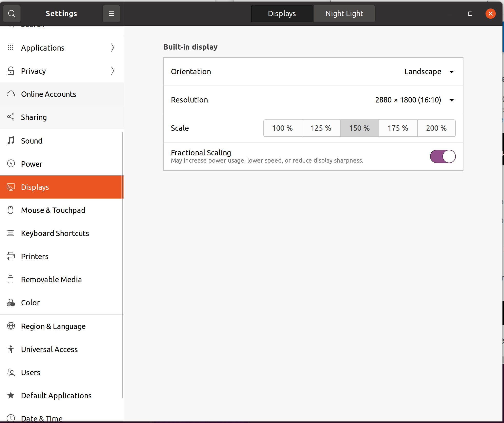This screenshot has height=423, width=504.
Task: Click the Power icon in sidebar
Action: pos(11,164)
